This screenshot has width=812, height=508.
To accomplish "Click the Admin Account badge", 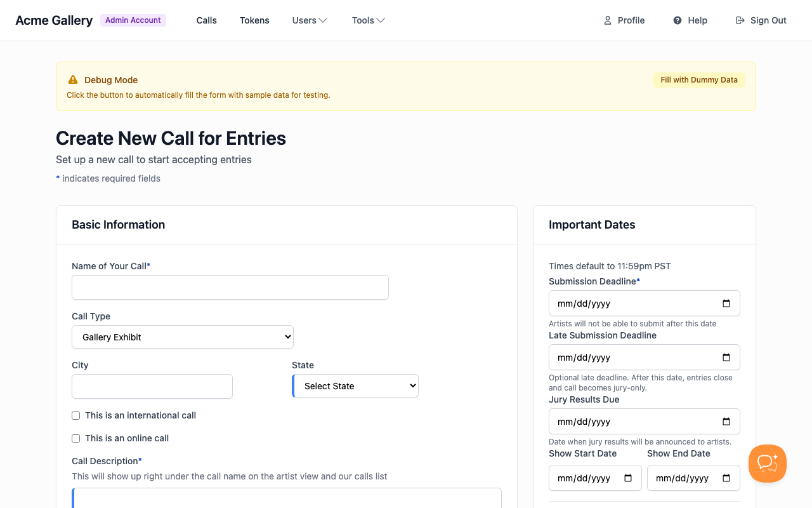I will 133,20.
